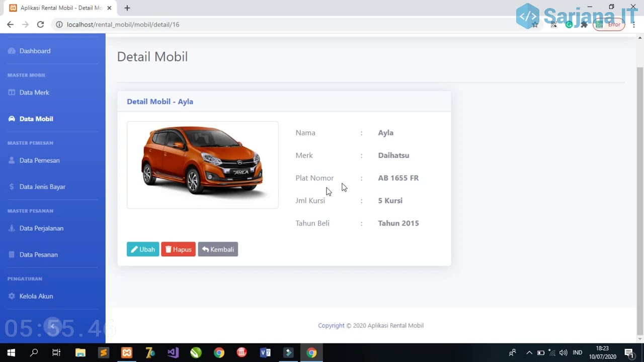Viewport: 644px width, 362px height.
Task: Click the plate value 'AB 1655 FR'
Action: 398,178
